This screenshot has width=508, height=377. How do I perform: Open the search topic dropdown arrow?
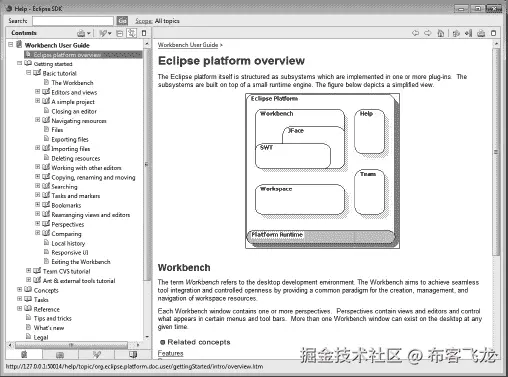tap(110, 33)
